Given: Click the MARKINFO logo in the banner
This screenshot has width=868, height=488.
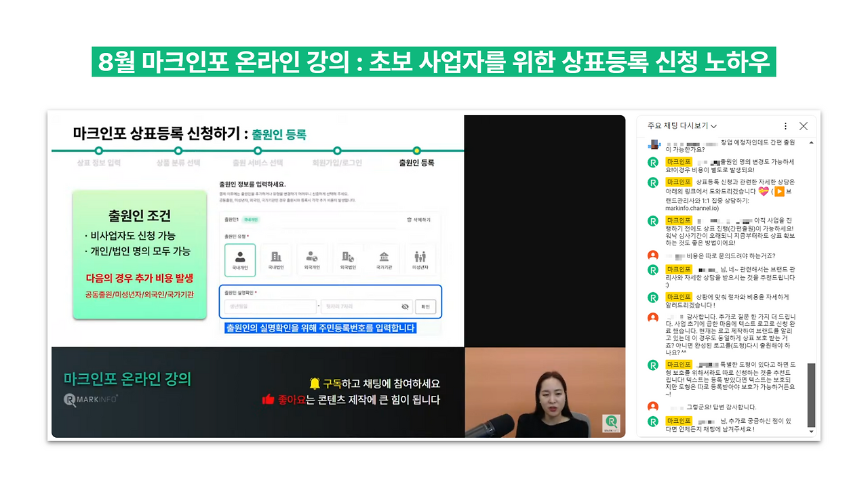Looking at the screenshot, I should [x=90, y=400].
